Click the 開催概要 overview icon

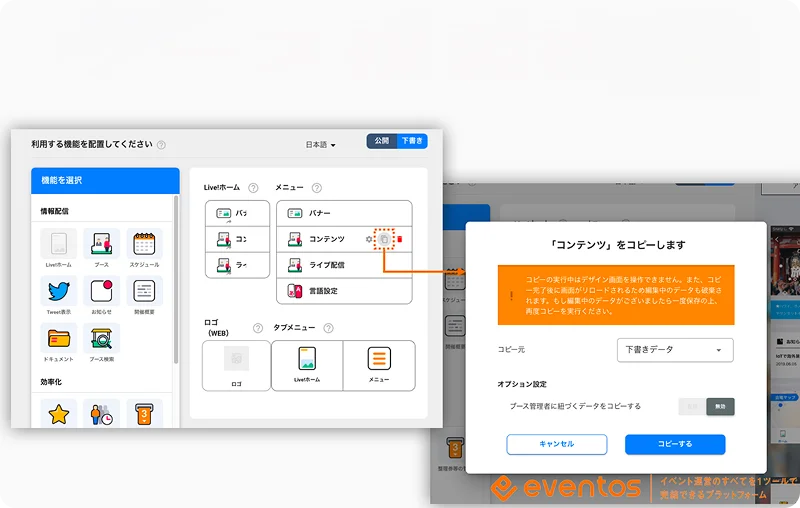tap(144, 292)
